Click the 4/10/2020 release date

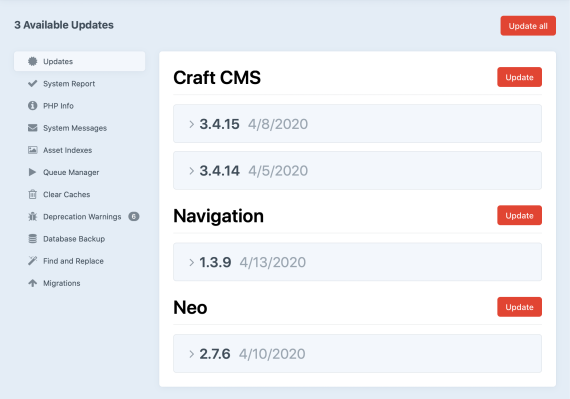click(x=272, y=354)
